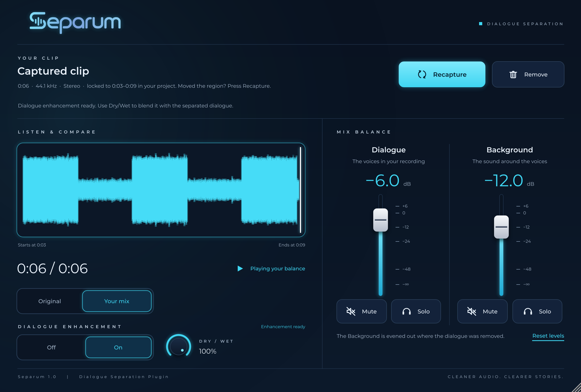Click the Dialogue fader handle
The height and width of the screenshot is (392, 581).
pyautogui.click(x=380, y=220)
